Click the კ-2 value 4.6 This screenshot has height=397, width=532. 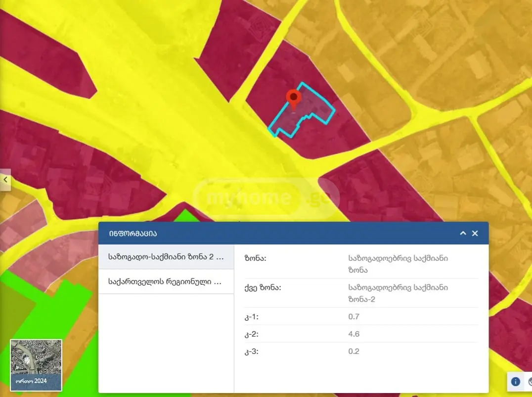tap(354, 334)
